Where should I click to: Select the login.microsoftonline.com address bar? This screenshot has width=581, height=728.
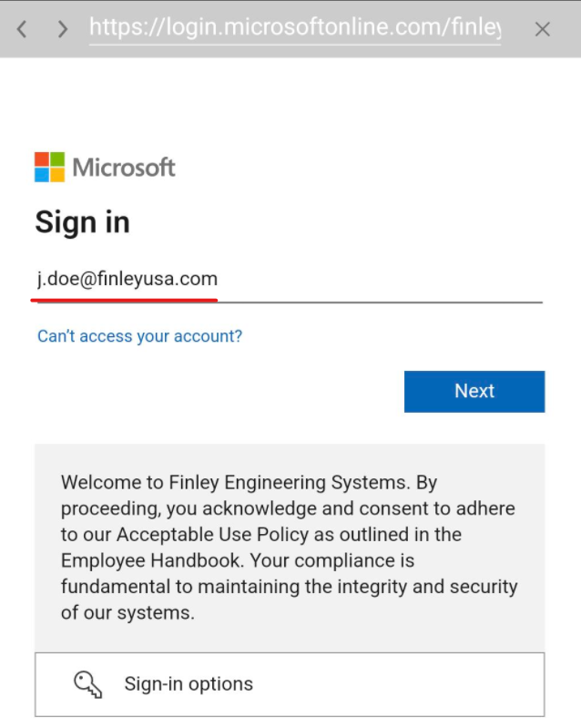295,29
